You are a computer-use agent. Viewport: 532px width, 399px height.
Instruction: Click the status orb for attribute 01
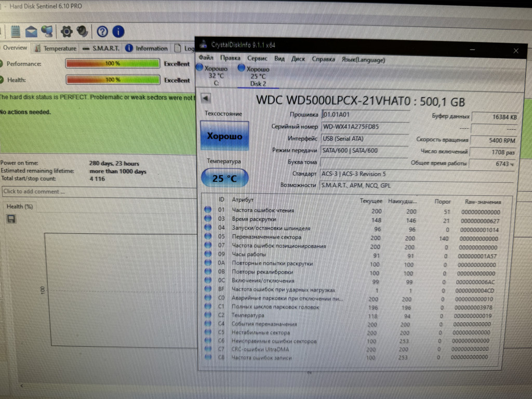click(208, 210)
